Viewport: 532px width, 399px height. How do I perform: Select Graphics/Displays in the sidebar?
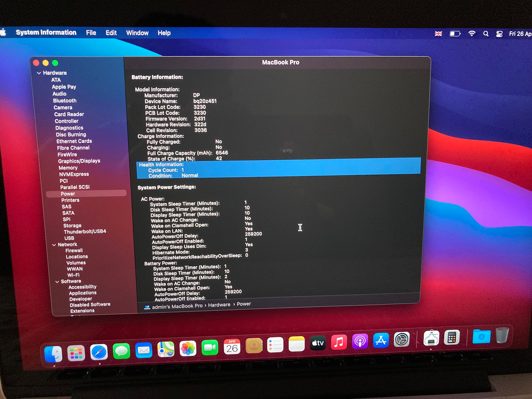(79, 161)
